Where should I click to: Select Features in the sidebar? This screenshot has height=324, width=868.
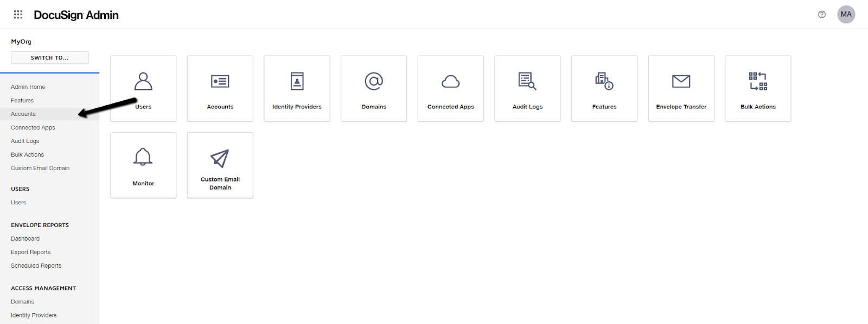tap(22, 100)
